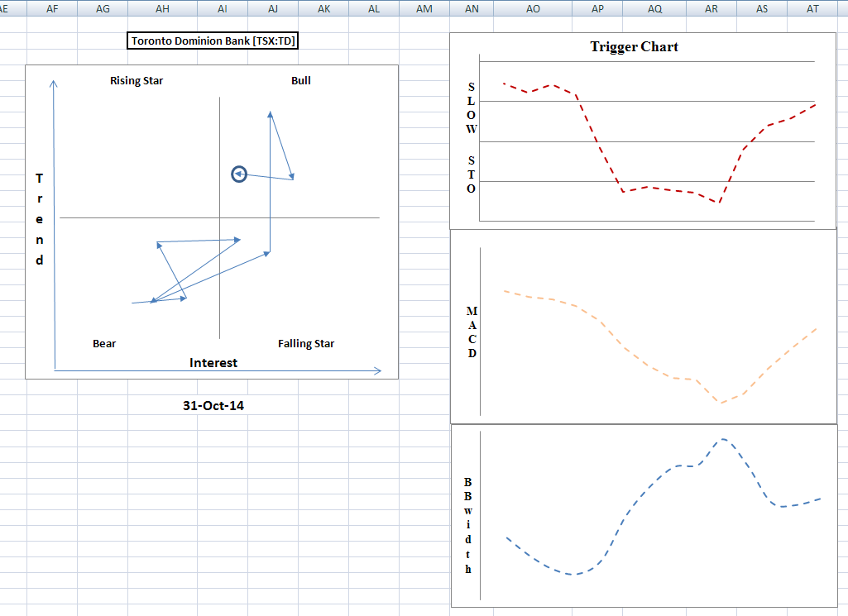Viewport: 848px width, 616px height.
Task: Select column header AI
Action: pyautogui.click(x=223, y=8)
